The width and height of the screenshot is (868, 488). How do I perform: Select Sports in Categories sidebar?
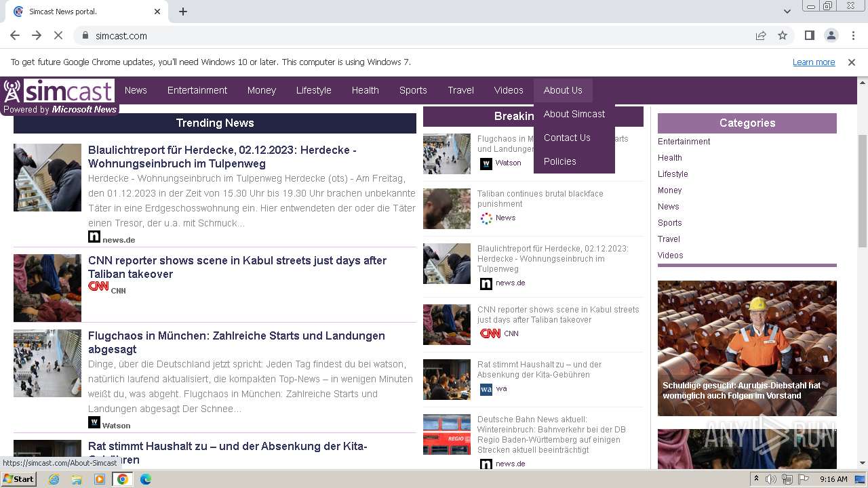pos(670,223)
